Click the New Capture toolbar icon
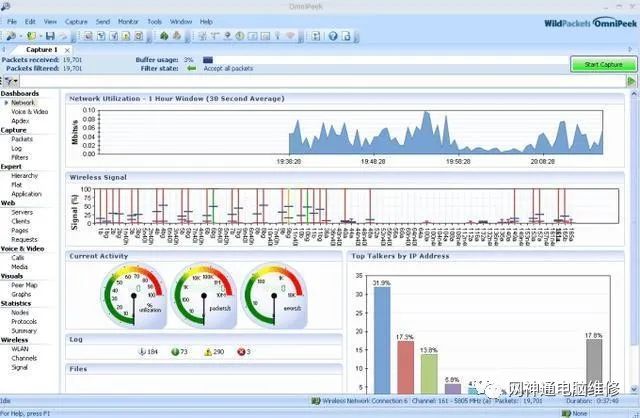 (11, 36)
